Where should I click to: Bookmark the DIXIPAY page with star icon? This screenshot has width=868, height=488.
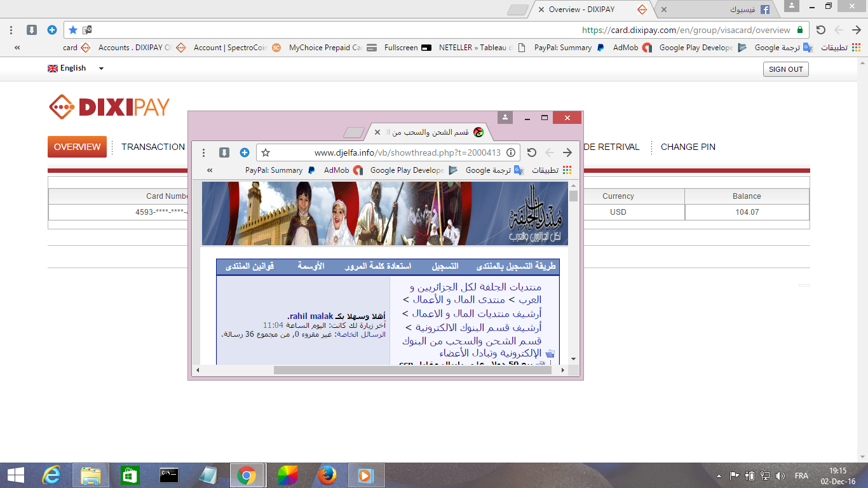tap(73, 30)
